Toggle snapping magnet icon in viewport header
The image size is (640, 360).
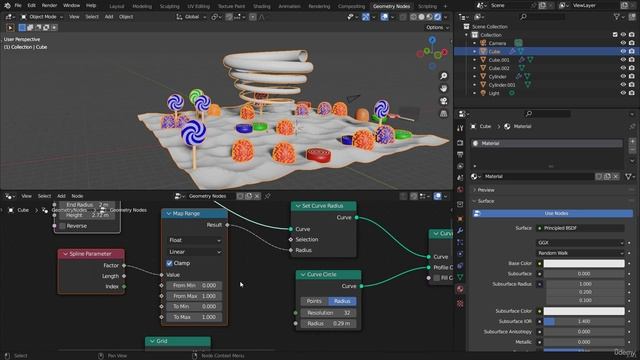(230, 17)
